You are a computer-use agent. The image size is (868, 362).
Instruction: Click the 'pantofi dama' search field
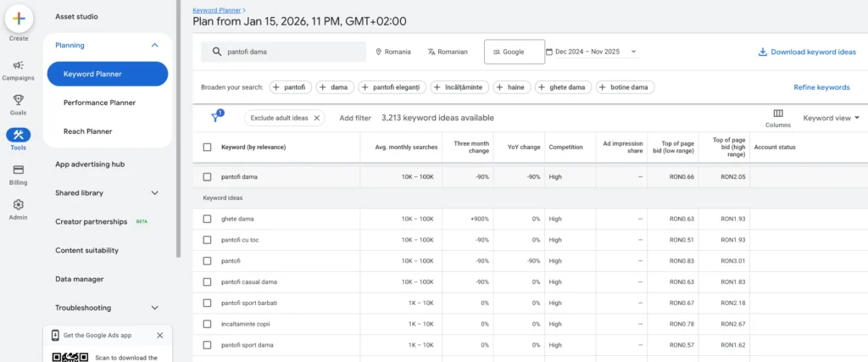(283, 52)
